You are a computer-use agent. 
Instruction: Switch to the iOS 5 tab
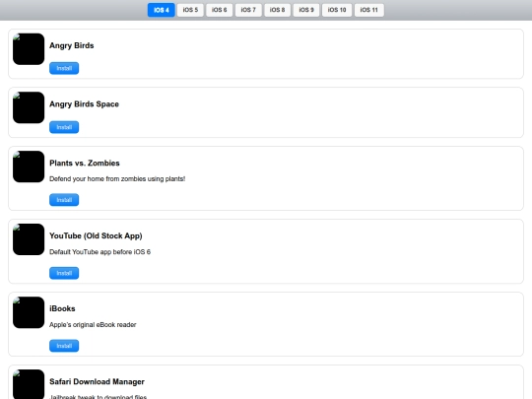(190, 10)
